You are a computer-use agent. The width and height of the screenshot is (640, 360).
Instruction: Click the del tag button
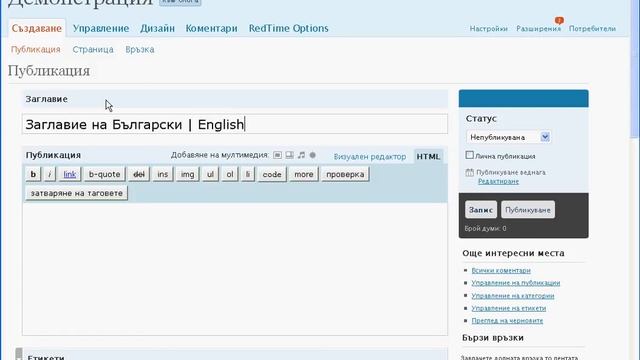coord(139,174)
